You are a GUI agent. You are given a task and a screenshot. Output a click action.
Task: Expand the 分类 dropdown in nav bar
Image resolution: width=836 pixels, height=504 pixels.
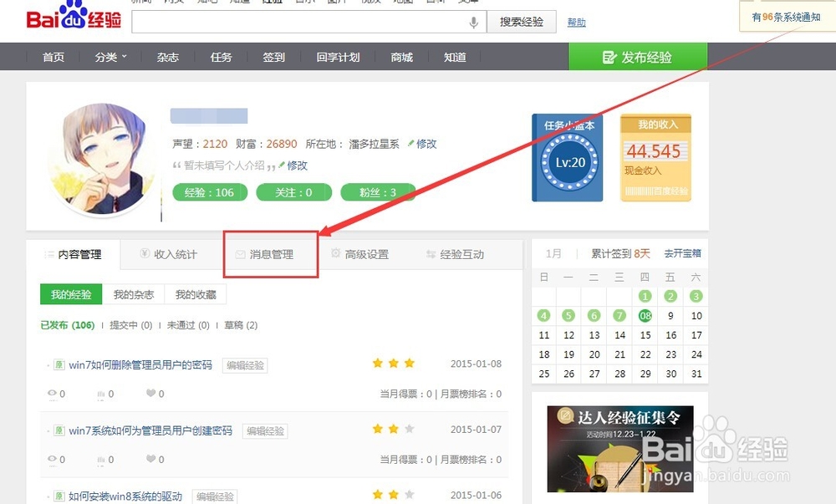tap(111, 57)
